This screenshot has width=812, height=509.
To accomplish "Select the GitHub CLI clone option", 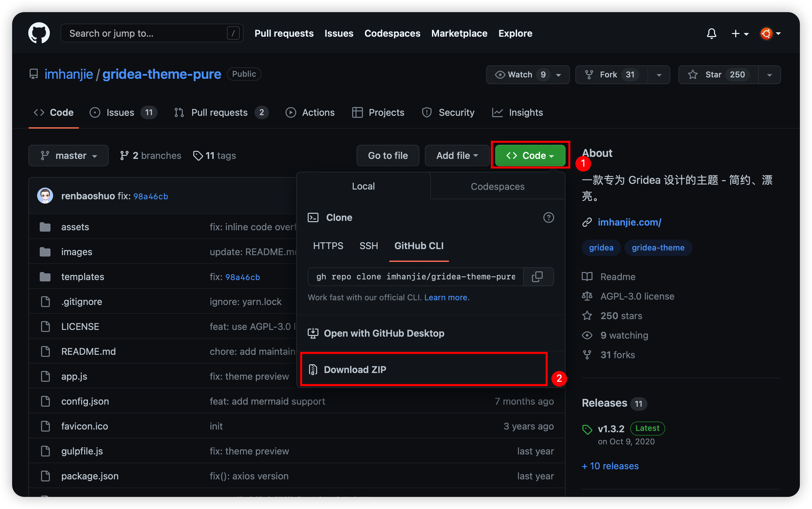I will coord(419,246).
